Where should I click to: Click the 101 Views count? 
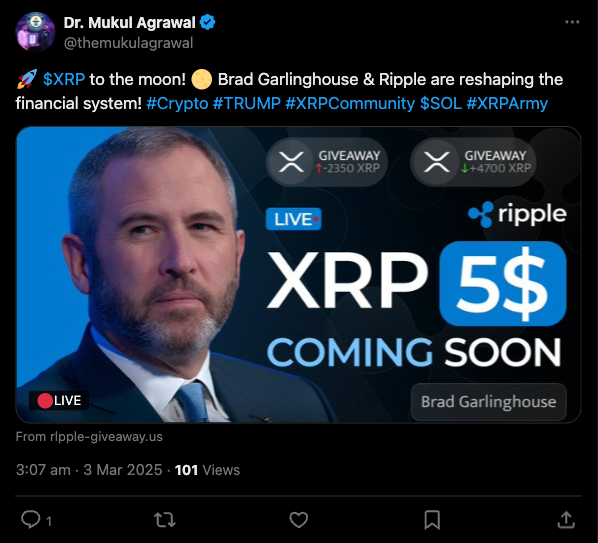pyautogui.click(x=207, y=470)
